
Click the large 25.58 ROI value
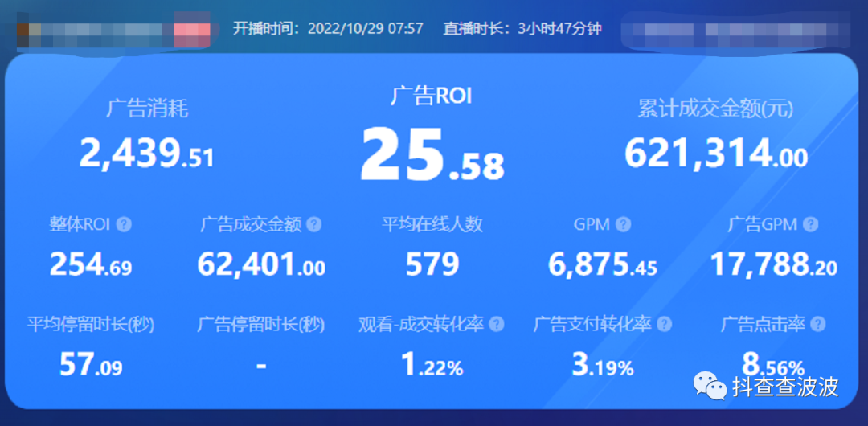432,155
